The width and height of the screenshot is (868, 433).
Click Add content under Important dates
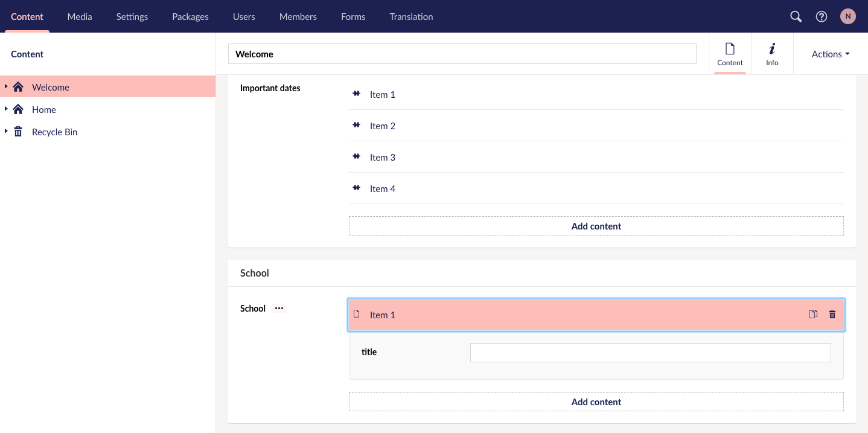pos(596,226)
